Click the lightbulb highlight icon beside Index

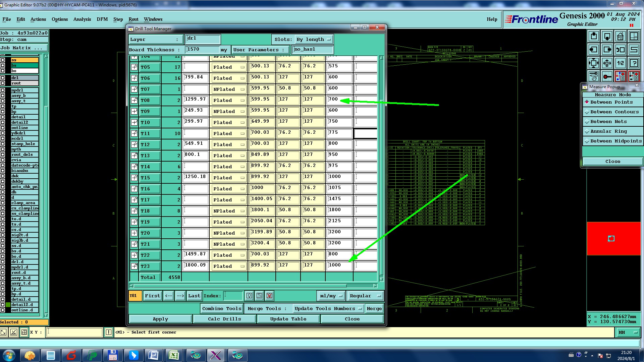[249, 296]
